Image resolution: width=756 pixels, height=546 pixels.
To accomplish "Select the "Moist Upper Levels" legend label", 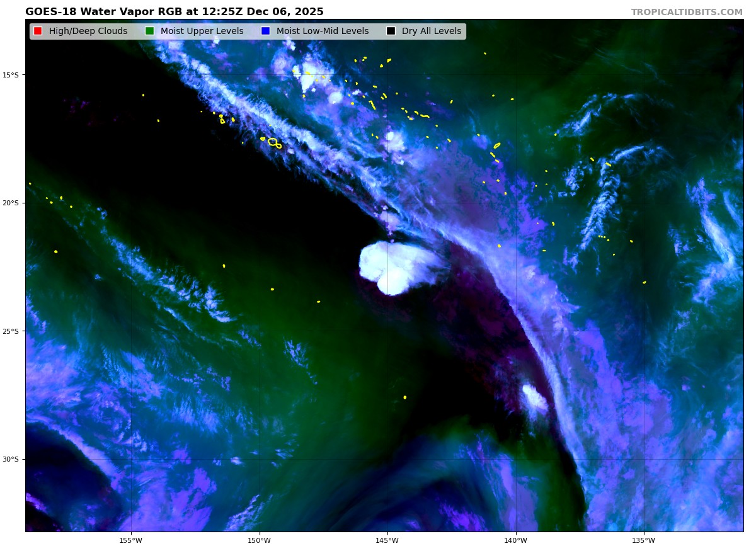I will [x=202, y=31].
